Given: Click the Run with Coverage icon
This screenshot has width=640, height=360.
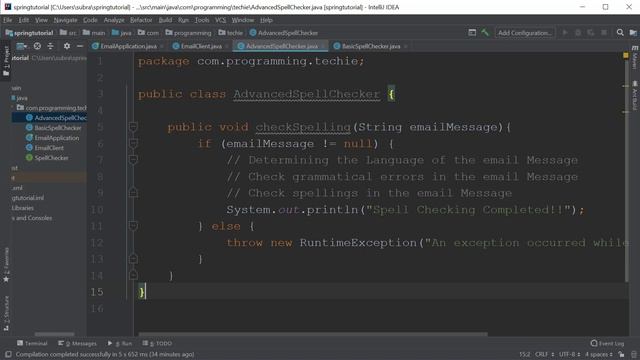Looking at the screenshot, I should click(x=591, y=33).
